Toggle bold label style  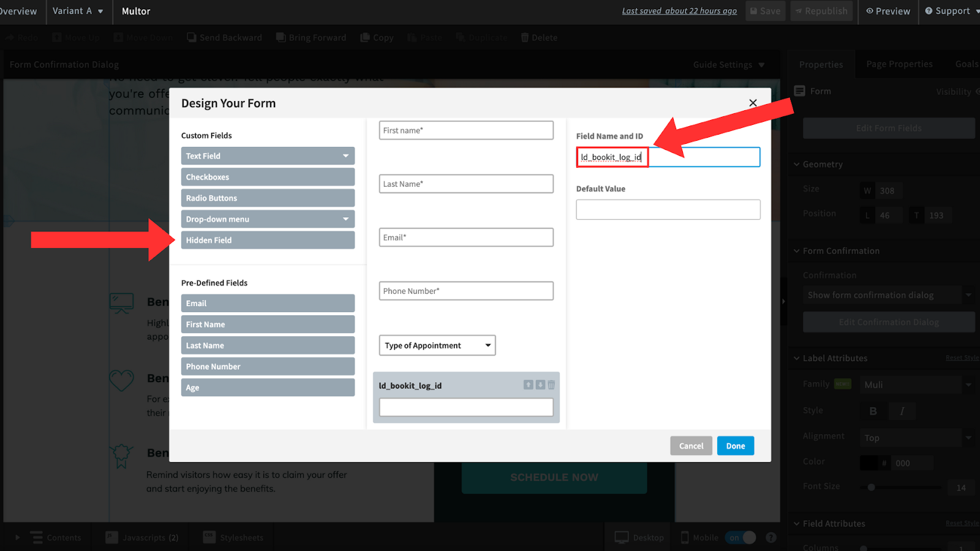(873, 411)
